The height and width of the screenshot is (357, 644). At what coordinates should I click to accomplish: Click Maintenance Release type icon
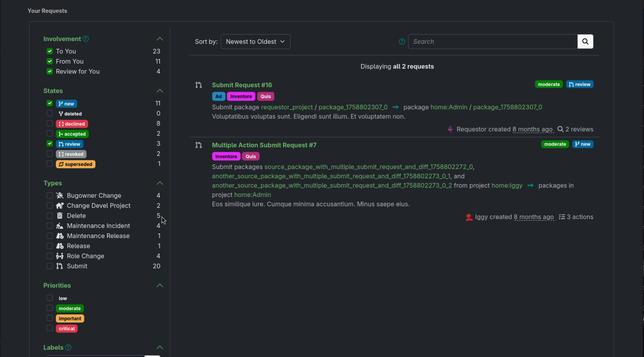(x=60, y=236)
